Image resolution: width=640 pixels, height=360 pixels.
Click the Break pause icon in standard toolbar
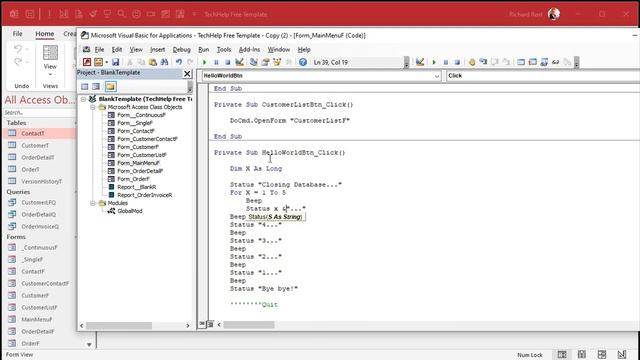click(x=216, y=62)
